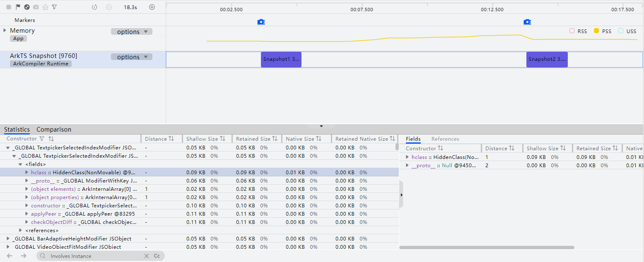Screen dimensions: 644x262
Task: Click the first camera marker on timeline
Action: (x=261, y=22)
